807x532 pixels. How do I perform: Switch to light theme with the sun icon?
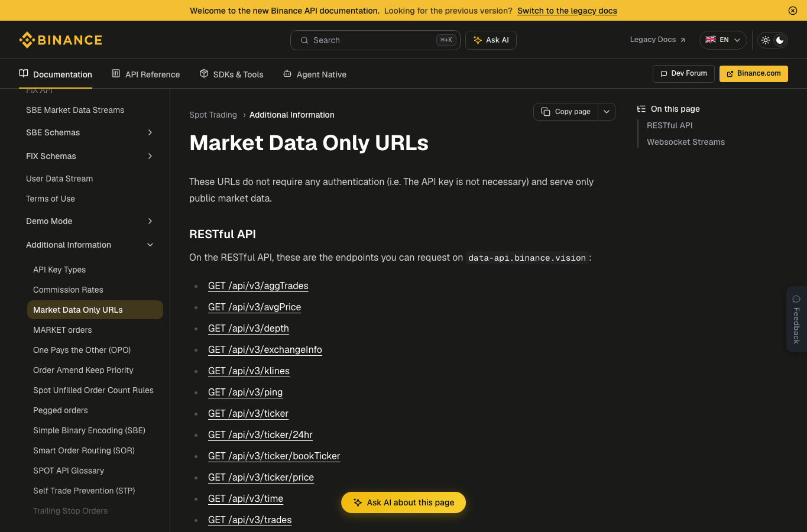(x=766, y=40)
